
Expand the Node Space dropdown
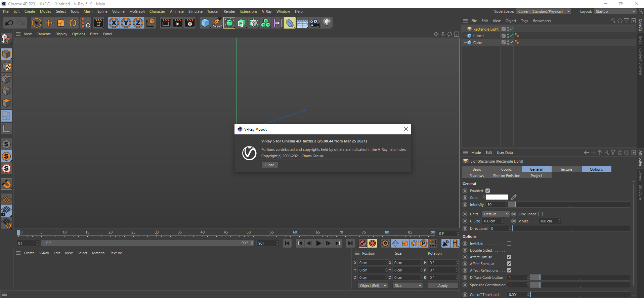(x=543, y=11)
